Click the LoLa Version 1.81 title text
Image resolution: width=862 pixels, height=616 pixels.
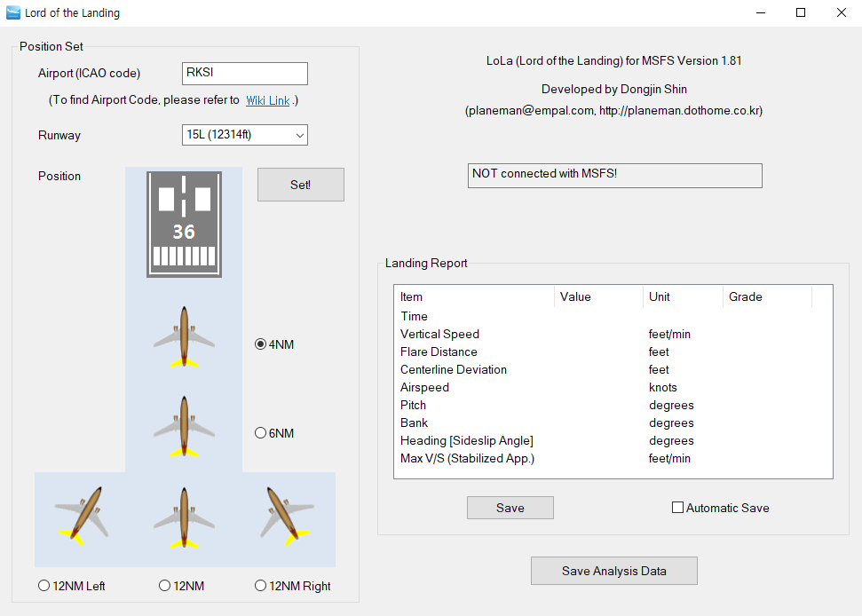tap(614, 60)
